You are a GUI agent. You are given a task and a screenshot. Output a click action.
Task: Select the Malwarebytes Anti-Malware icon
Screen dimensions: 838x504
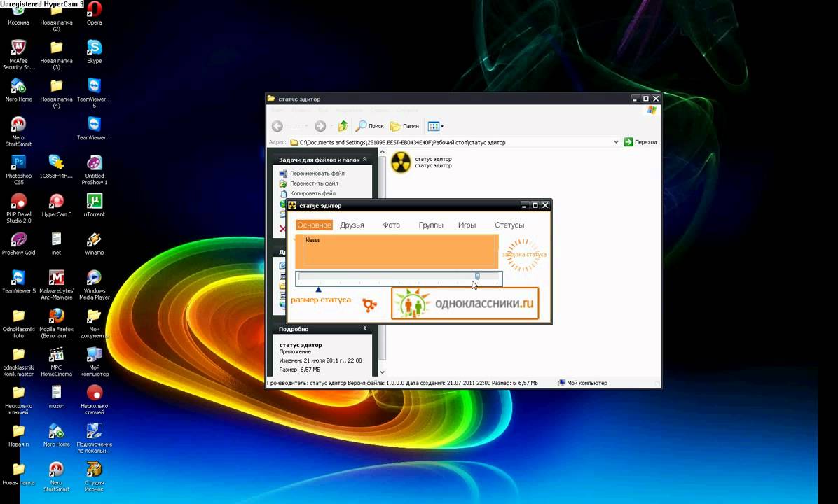click(56, 285)
